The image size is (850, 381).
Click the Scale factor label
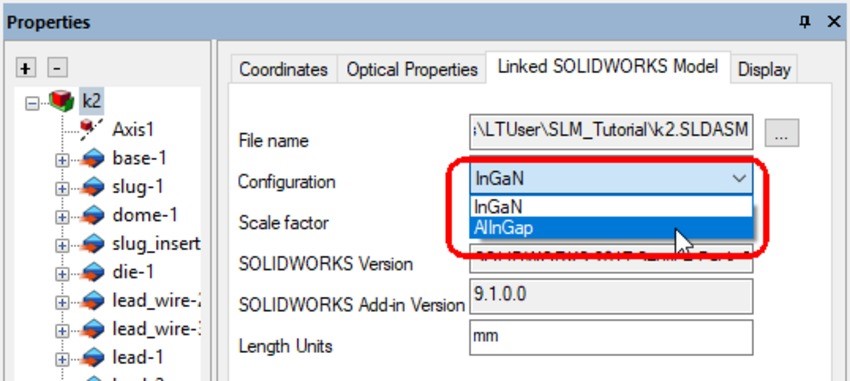[x=284, y=223]
